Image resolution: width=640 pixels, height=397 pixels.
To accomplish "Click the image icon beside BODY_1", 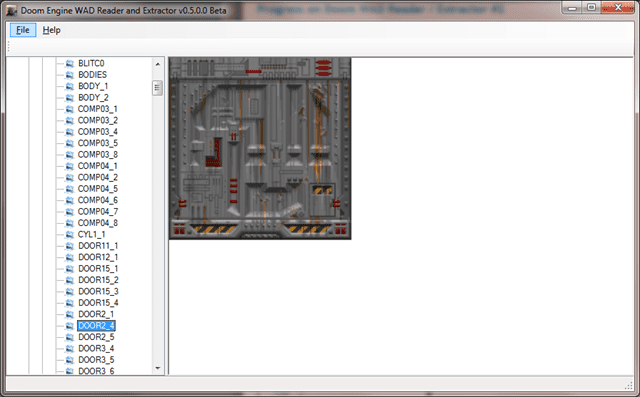I will (x=70, y=86).
